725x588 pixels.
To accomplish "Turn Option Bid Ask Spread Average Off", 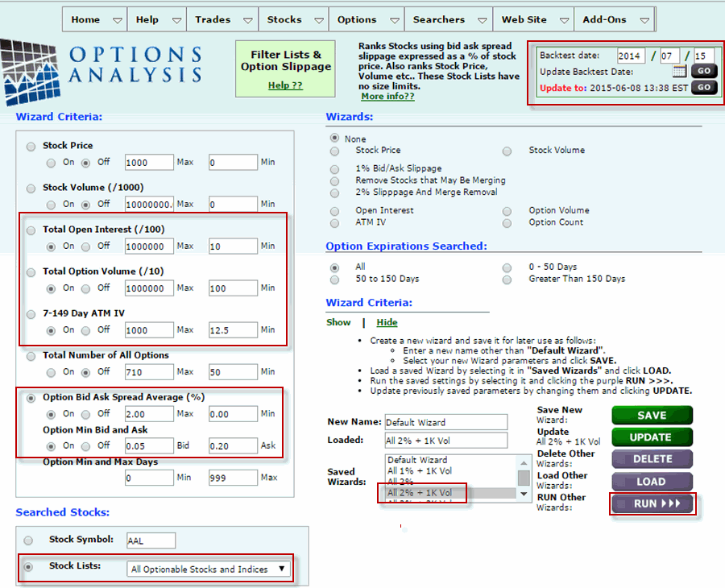I will click(x=85, y=415).
